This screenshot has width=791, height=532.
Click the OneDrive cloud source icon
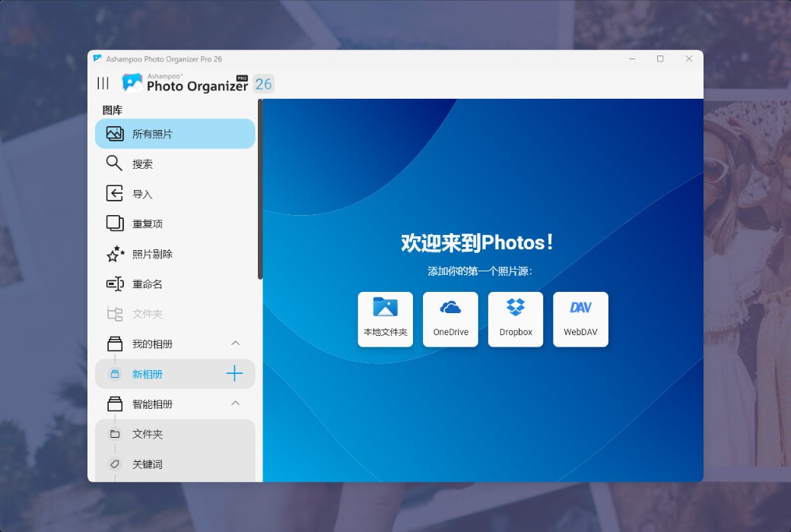pos(450,318)
